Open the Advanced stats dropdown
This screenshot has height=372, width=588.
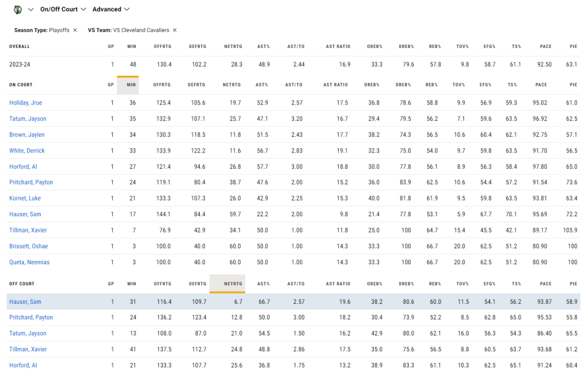(111, 9)
